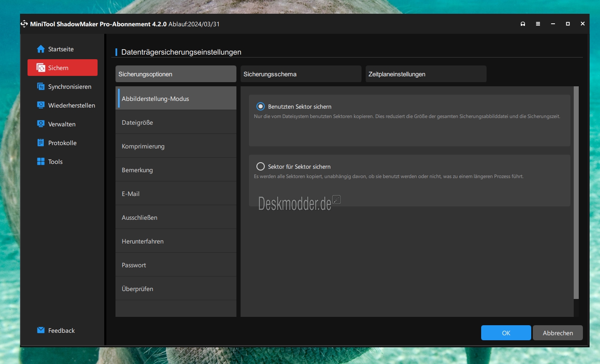Open Tools label in sidebar
Image resolution: width=600 pixels, height=364 pixels.
55,162
